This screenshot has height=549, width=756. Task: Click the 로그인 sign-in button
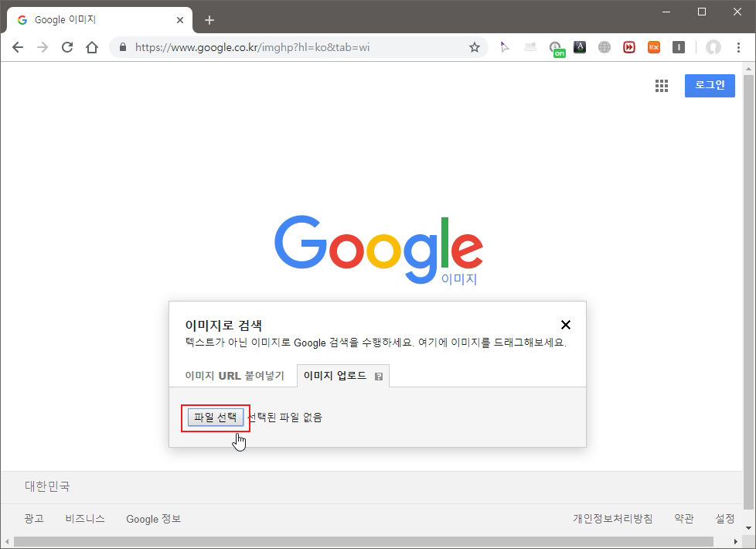710,85
